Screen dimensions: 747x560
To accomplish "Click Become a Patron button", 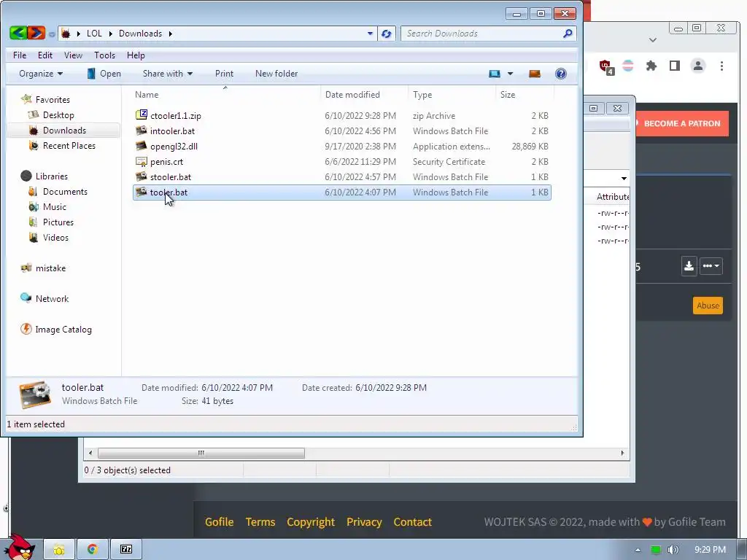I will pos(682,123).
